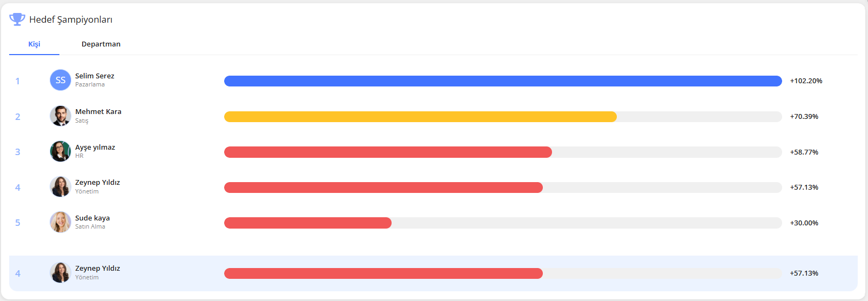Click Sude kaya's red progress bar
Screen dimensions: 868x301
click(x=308, y=223)
